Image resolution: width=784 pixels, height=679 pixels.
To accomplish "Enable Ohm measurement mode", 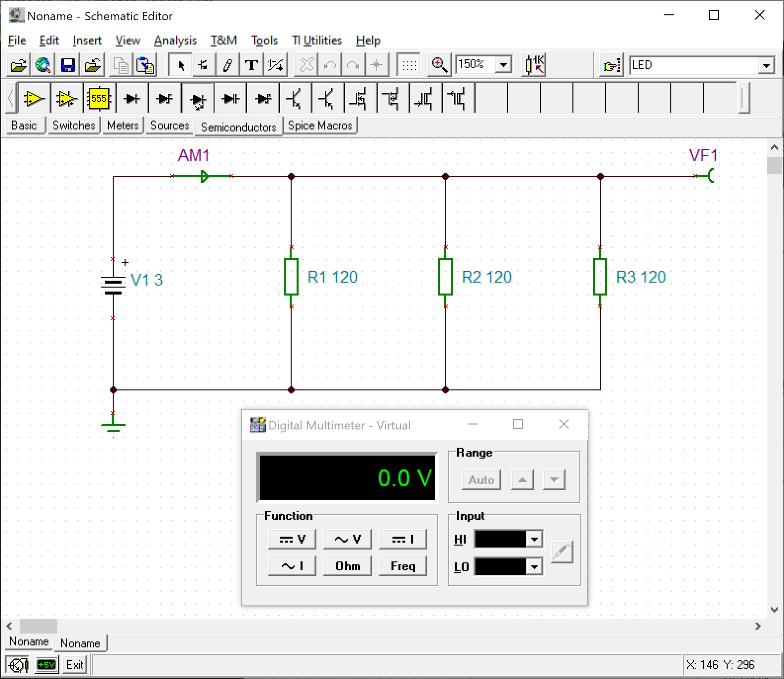I will click(348, 566).
